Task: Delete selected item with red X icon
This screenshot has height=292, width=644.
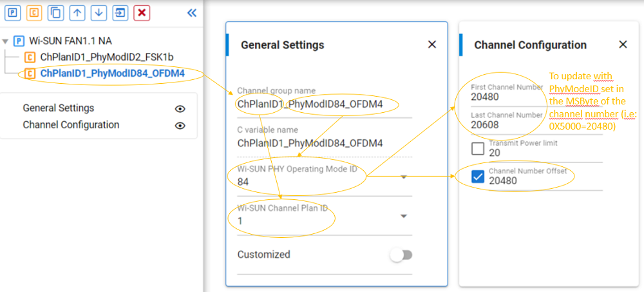Action: click(142, 13)
